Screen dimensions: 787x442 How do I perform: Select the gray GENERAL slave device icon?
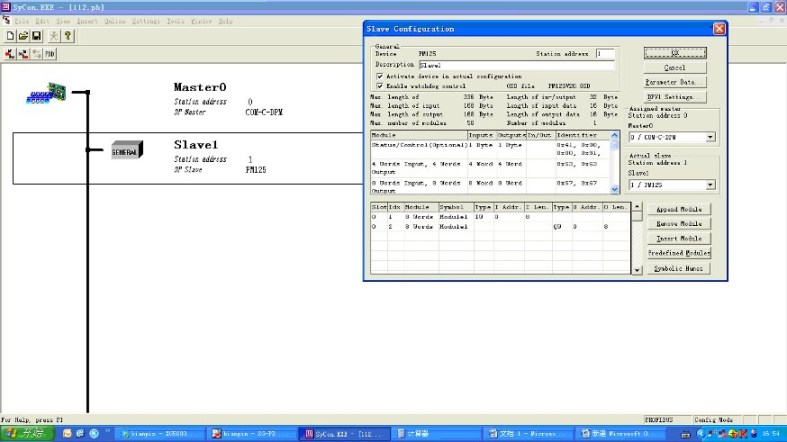(126, 150)
